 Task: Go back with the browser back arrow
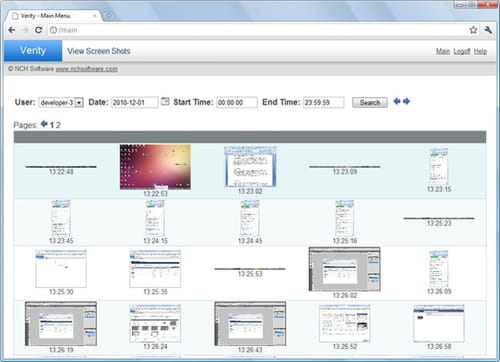[x=12, y=30]
